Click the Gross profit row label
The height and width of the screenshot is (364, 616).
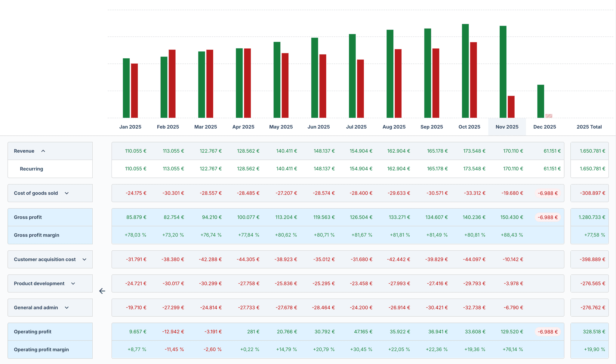(28, 217)
